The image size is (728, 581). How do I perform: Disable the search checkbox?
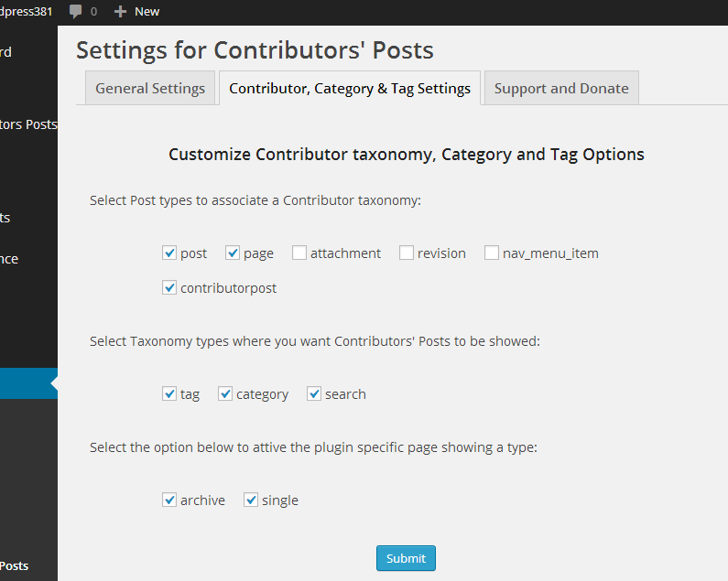pyautogui.click(x=314, y=393)
